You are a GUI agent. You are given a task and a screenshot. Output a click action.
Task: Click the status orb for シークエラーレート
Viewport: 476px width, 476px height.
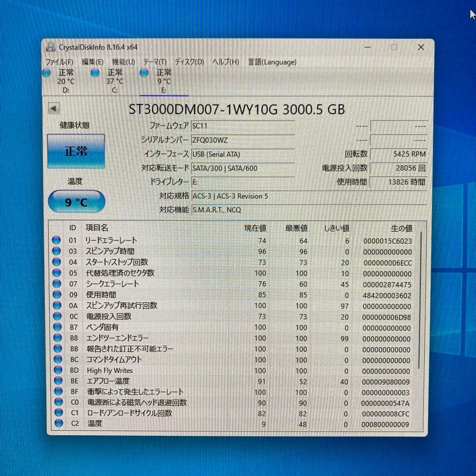57,283
